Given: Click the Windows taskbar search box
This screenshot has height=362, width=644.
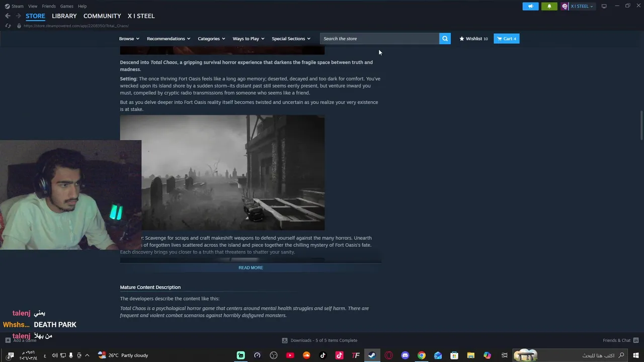Looking at the screenshot, I should [x=570, y=355].
